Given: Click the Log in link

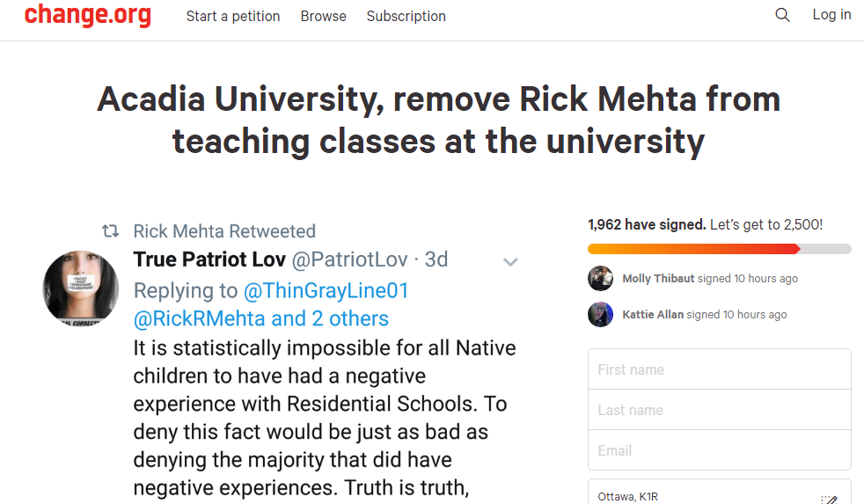Looking at the screenshot, I should point(831,15).
